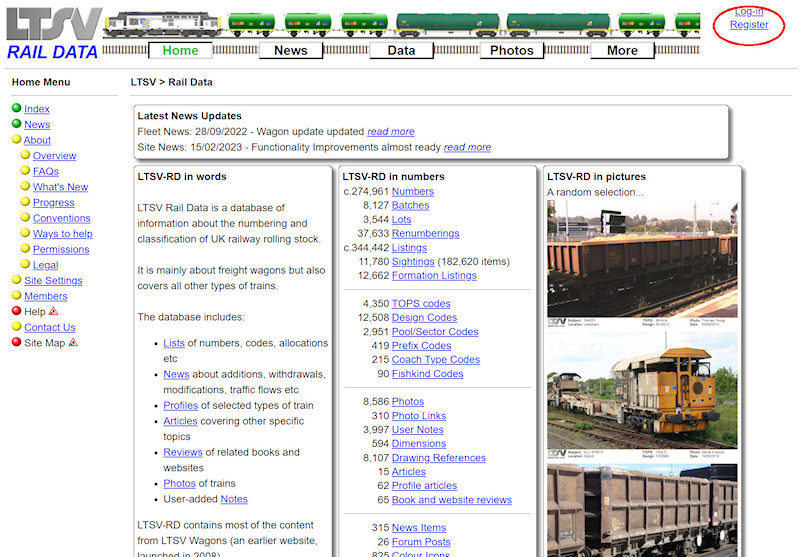800x557 pixels.
Task: Select the More navigation tab
Action: coord(621,50)
